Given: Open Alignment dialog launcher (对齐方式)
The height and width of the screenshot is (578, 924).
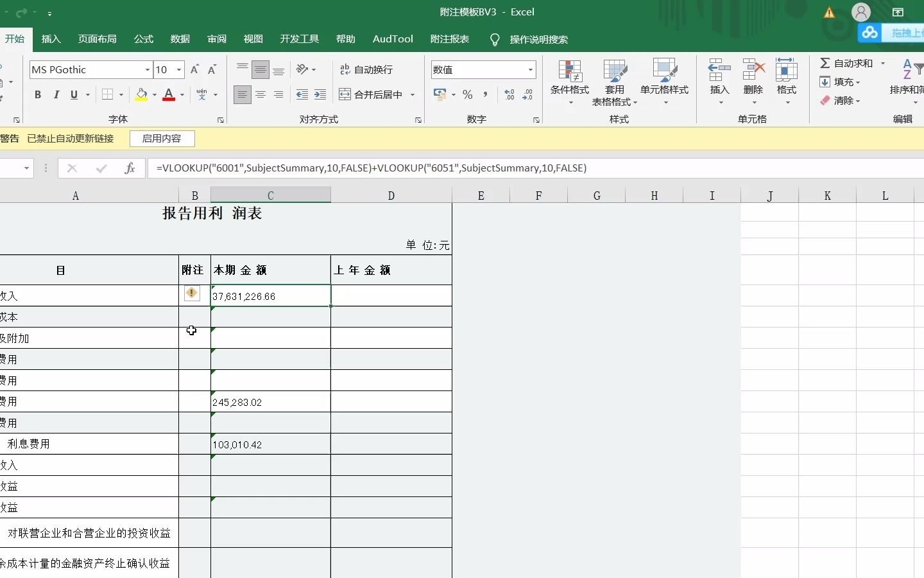Looking at the screenshot, I should pyautogui.click(x=418, y=120).
